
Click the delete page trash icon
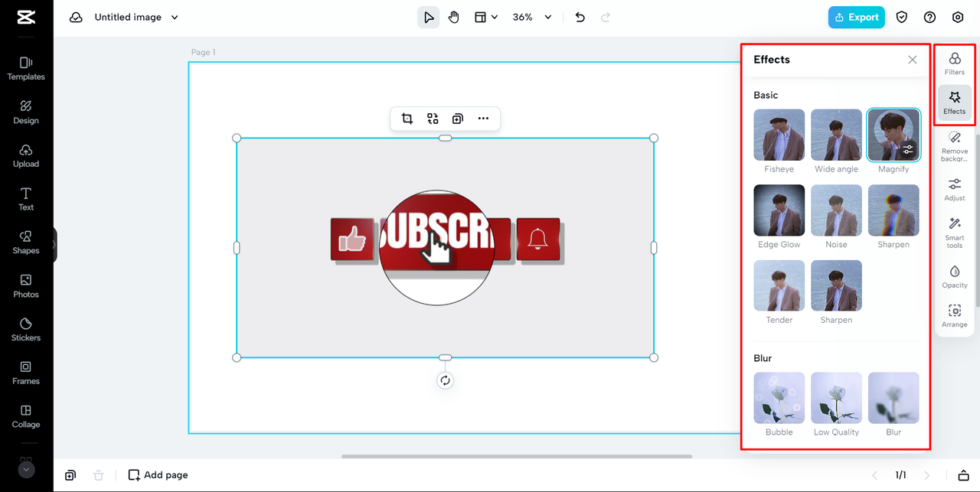click(x=98, y=475)
